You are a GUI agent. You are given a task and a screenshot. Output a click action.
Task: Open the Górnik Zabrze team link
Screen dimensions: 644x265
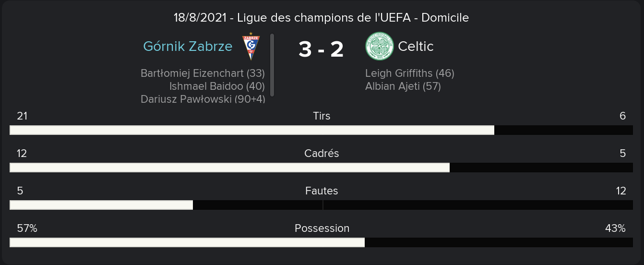pyautogui.click(x=188, y=47)
